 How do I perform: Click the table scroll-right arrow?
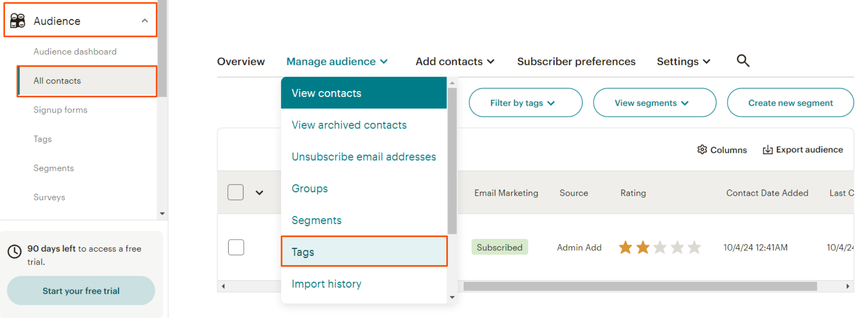click(x=848, y=286)
